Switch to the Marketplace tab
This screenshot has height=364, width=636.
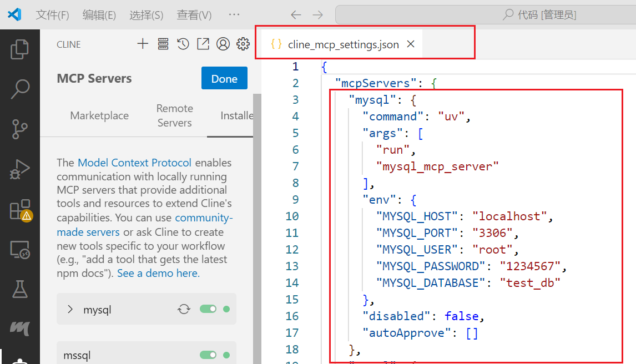tap(99, 115)
